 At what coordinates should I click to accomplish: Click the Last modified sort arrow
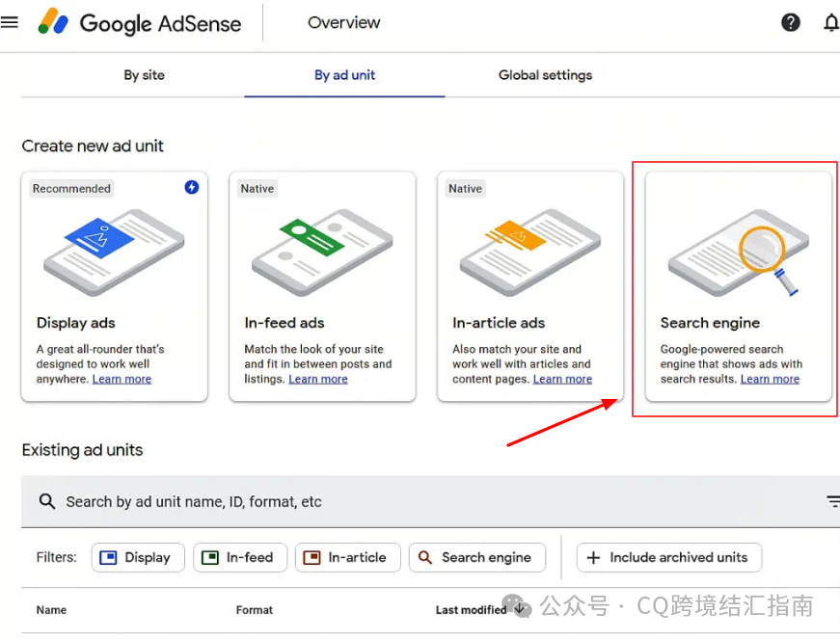[519, 609]
